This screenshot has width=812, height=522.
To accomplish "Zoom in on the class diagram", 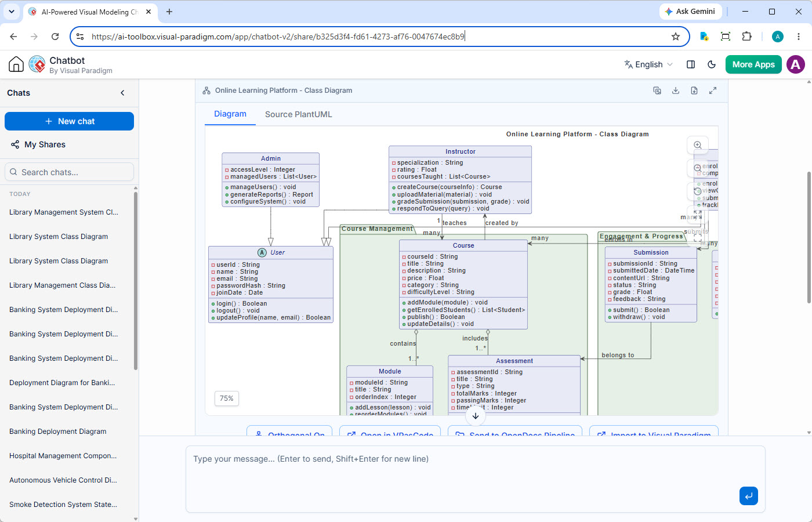I will click(698, 145).
